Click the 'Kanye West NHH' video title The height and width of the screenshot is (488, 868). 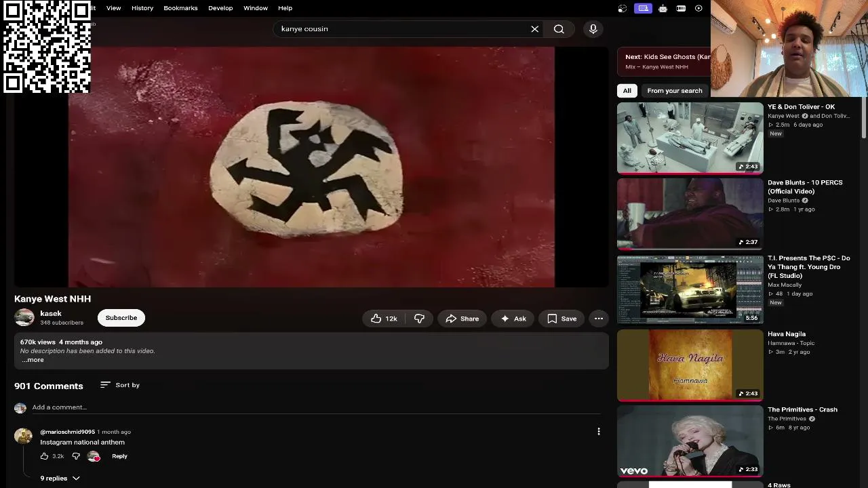tap(53, 299)
